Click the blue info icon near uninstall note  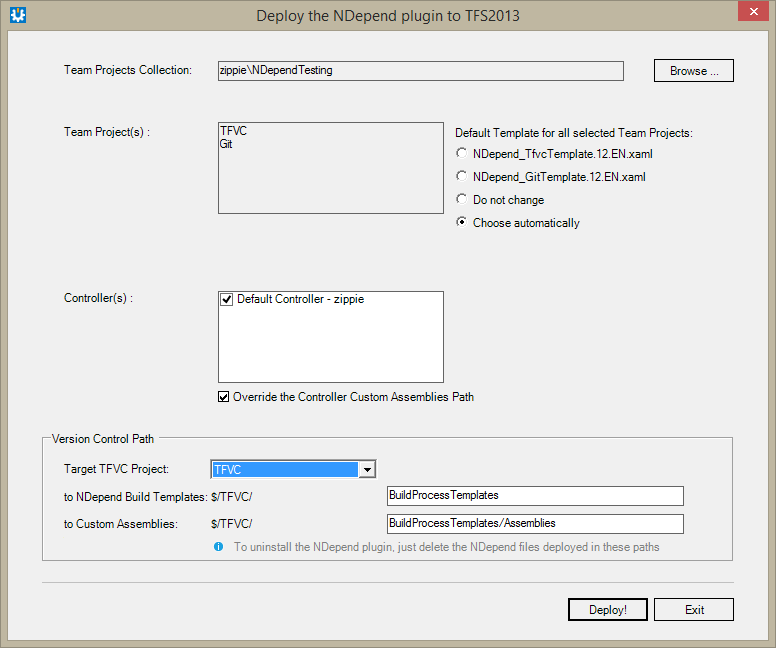[x=218, y=547]
